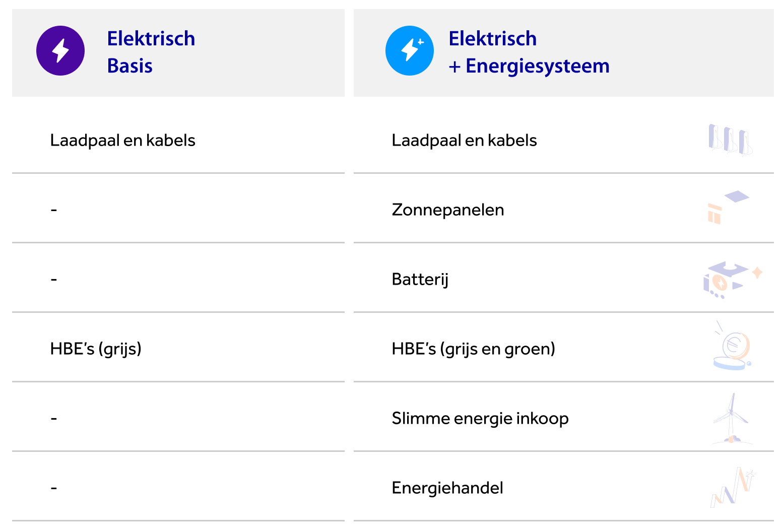The width and height of the screenshot is (783, 532).
Task: Click the HBE's (grijs en groen) entry
Action: pyautogui.click(x=473, y=349)
